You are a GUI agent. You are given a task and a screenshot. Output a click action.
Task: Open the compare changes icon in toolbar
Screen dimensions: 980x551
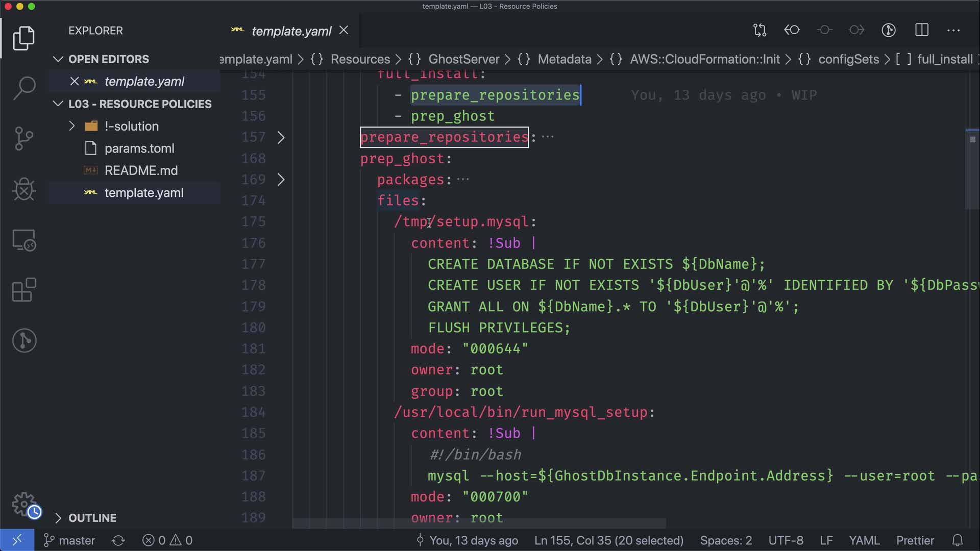[759, 30]
